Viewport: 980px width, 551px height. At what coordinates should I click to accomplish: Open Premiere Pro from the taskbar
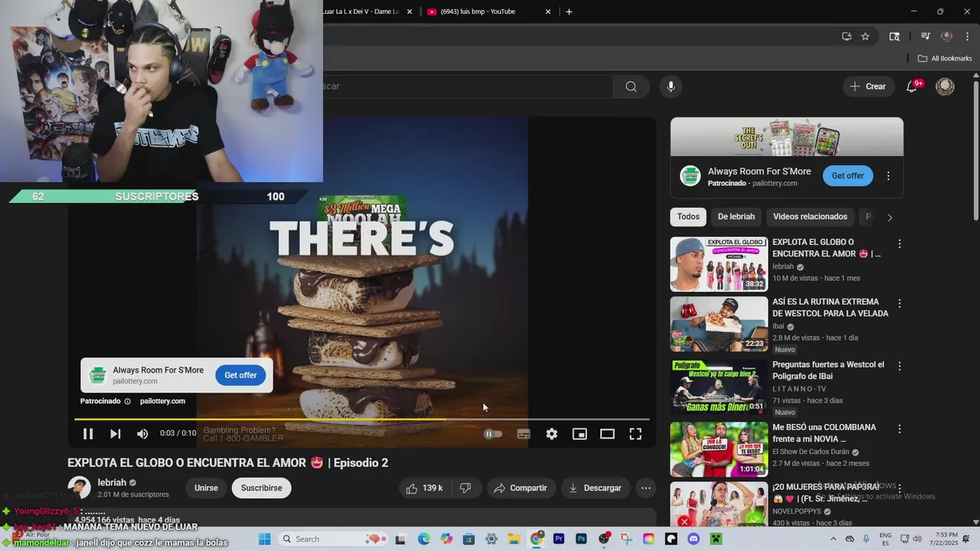(x=559, y=539)
